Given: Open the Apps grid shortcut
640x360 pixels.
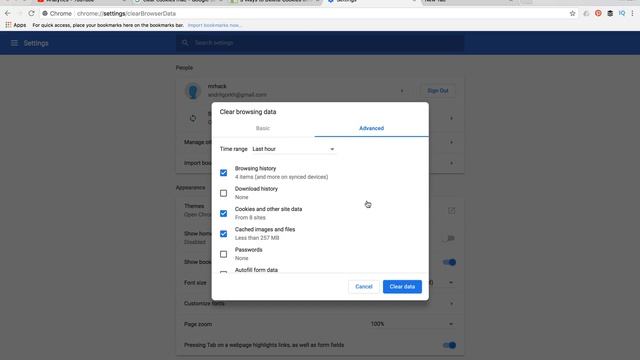Looking at the screenshot, I should click(x=16, y=25).
